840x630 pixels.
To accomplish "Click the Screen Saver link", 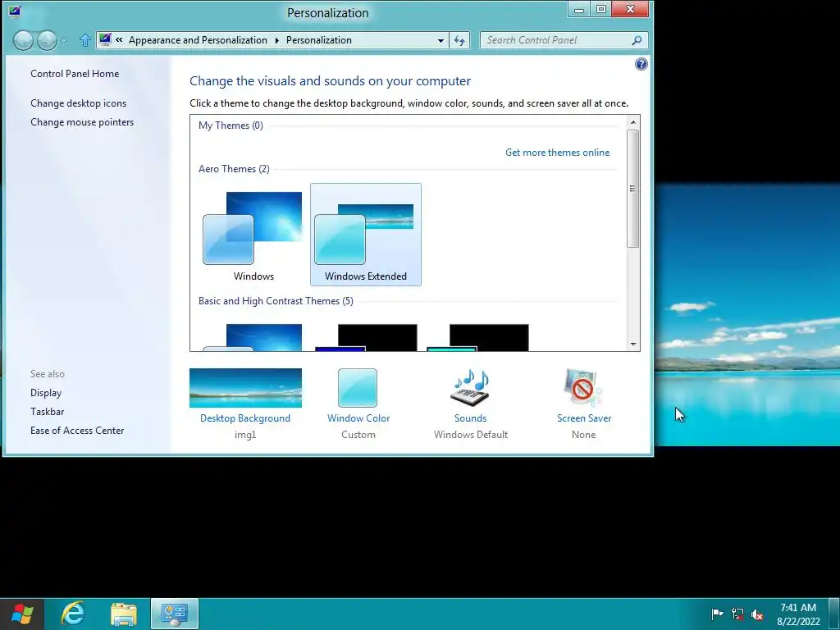I will coord(584,418).
